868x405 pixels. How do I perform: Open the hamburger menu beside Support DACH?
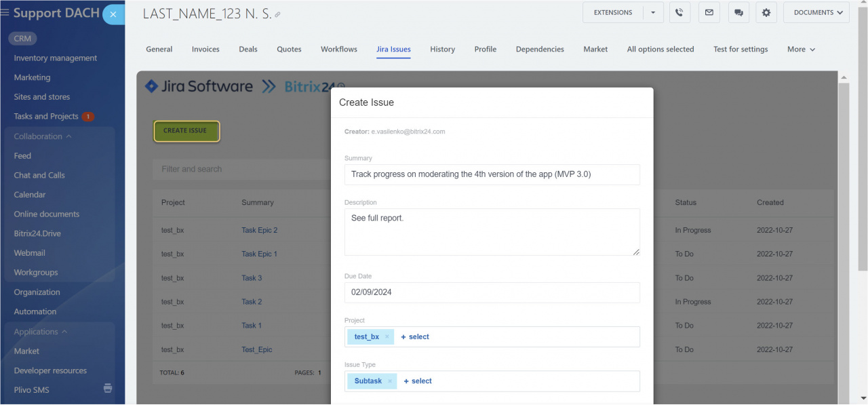pos(5,13)
